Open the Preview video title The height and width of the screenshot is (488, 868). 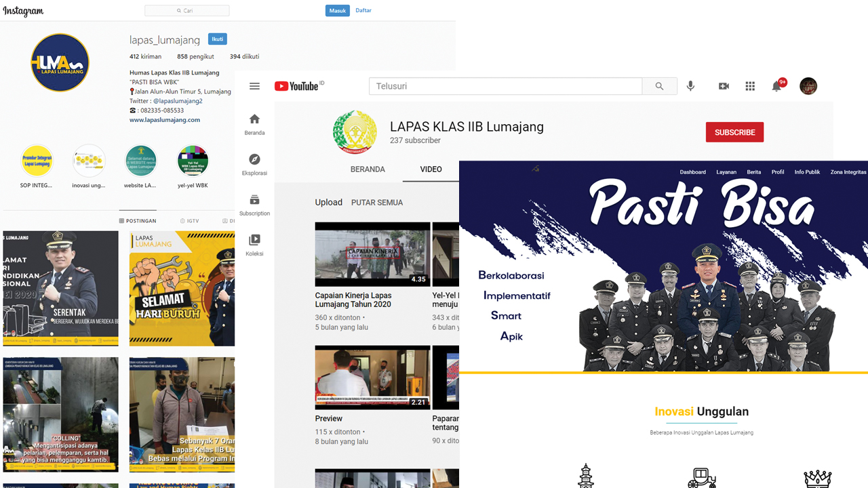(329, 419)
